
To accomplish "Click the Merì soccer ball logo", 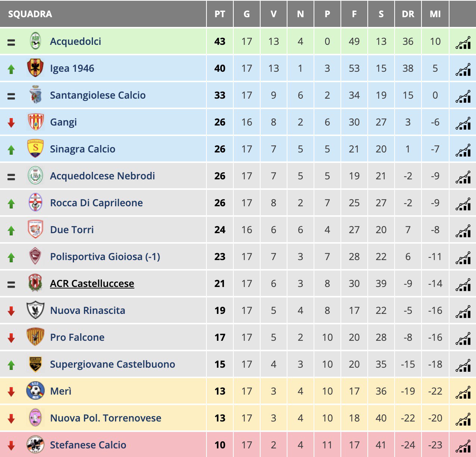I will 35,391.
